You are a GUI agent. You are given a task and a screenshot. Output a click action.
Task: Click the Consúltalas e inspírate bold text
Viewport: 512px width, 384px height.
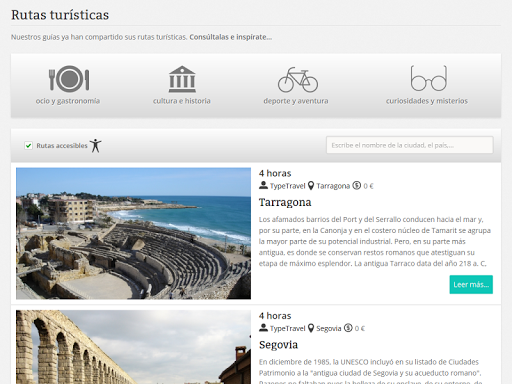click(x=231, y=37)
